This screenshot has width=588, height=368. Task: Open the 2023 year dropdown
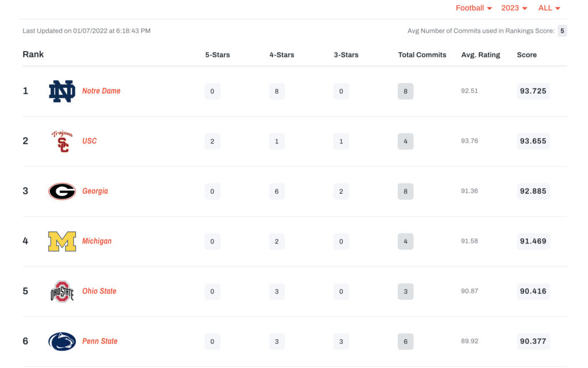(x=514, y=8)
